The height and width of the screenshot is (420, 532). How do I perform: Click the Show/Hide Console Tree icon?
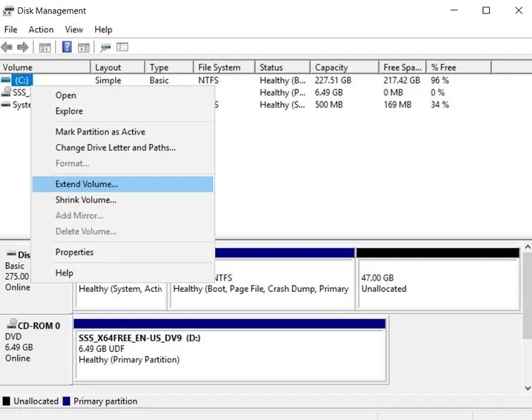point(45,47)
